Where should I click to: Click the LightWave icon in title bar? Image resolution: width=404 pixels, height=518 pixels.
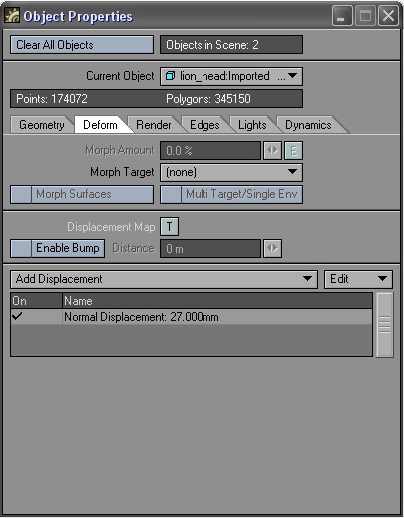point(12,16)
